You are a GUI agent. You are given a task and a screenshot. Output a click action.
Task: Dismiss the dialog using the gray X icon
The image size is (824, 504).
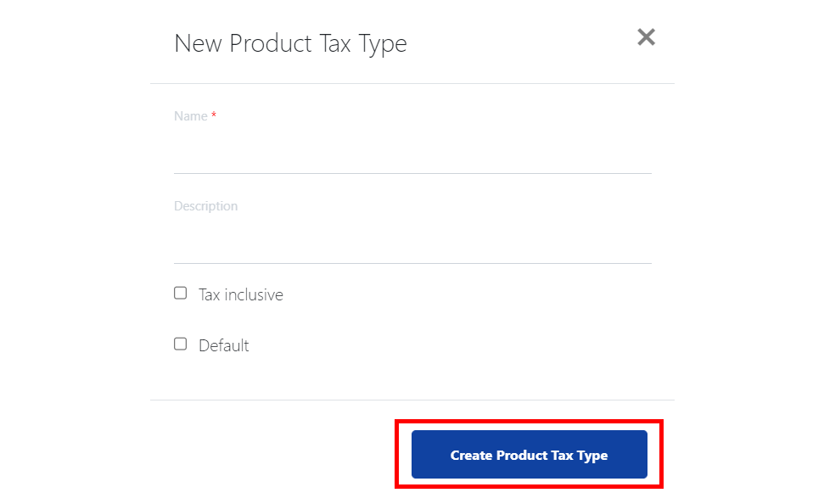646,37
